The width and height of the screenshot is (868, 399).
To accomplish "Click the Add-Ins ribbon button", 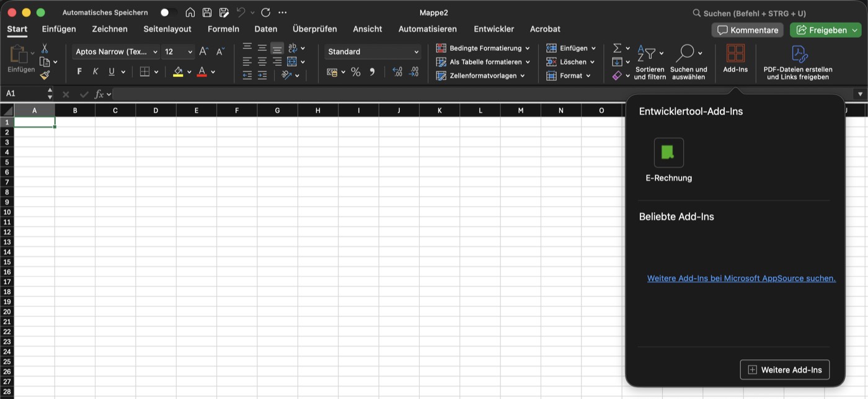I will [735, 59].
